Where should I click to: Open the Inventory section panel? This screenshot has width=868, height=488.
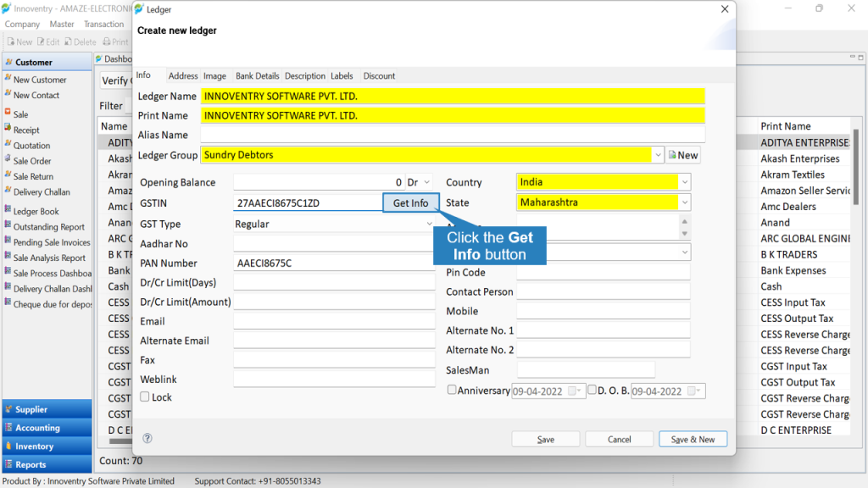(x=47, y=446)
